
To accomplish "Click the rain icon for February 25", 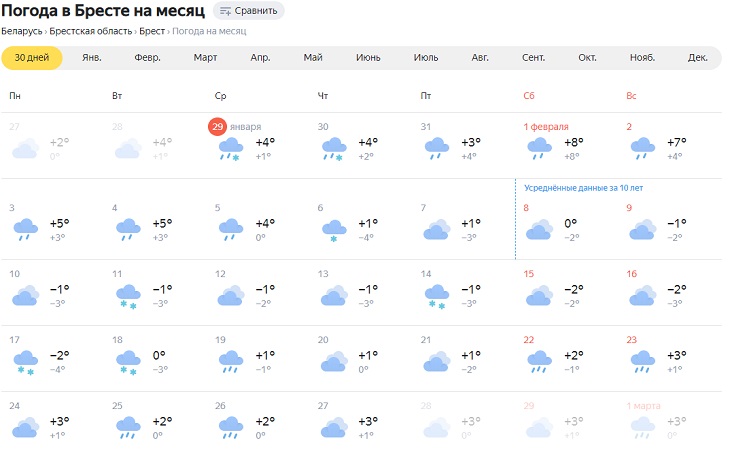I will point(128,430).
